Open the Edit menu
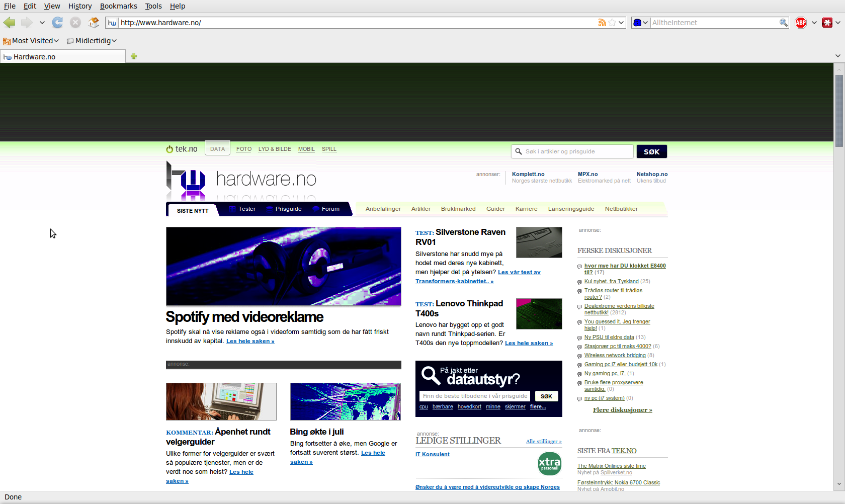The height and width of the screenshot is (504, 845). pos(30,6)
